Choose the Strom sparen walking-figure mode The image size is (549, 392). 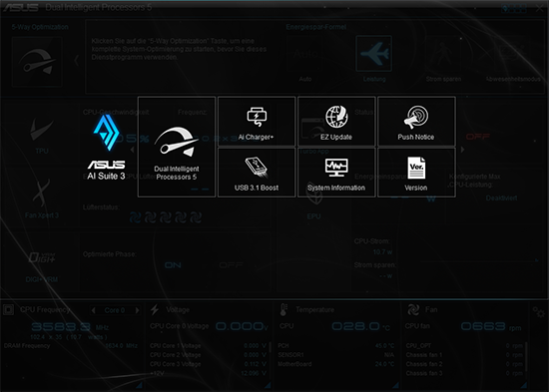click(443, 53)
